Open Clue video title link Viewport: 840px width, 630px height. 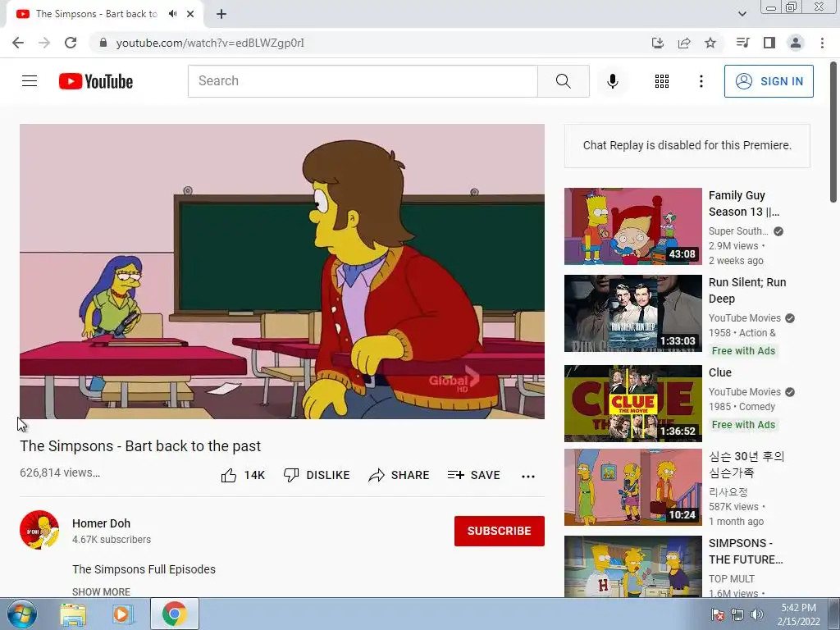[x=720, y=372]
